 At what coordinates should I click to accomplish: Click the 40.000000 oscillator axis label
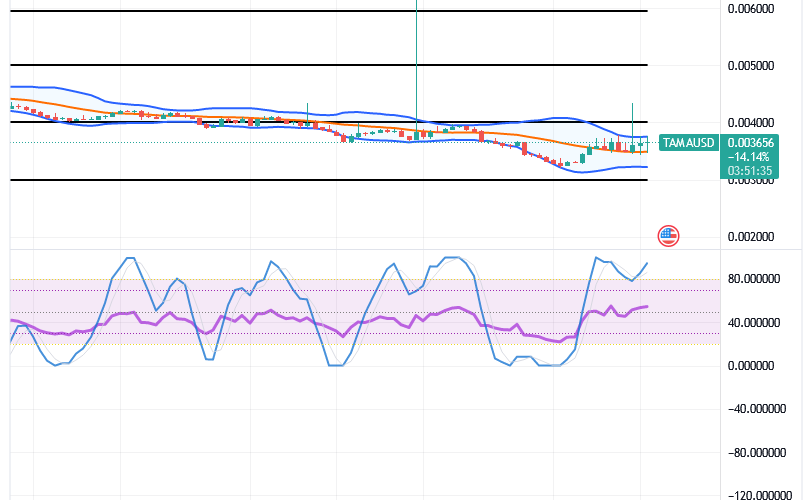point(753,323)
